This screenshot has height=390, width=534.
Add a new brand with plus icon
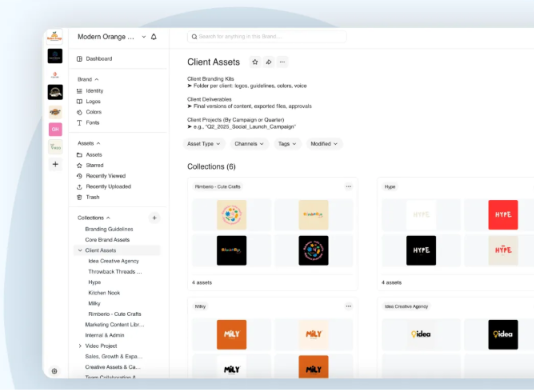tap(55, 164)
